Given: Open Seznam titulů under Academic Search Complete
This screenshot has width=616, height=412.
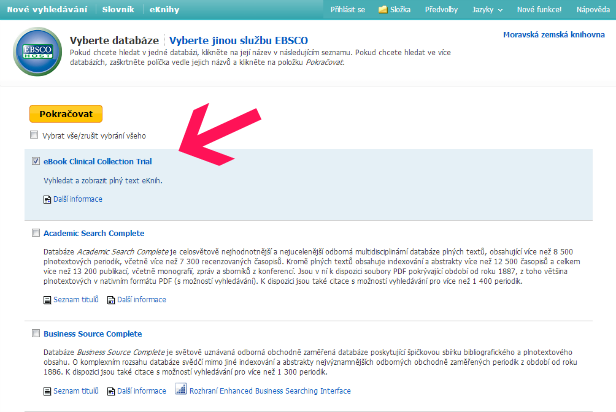Looking at the screenshot, I should [76, 300].
